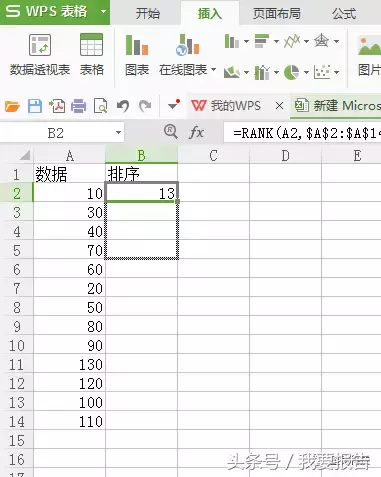Undo the last action
Viewport: 381px width, 477px height.
[123, 106]
